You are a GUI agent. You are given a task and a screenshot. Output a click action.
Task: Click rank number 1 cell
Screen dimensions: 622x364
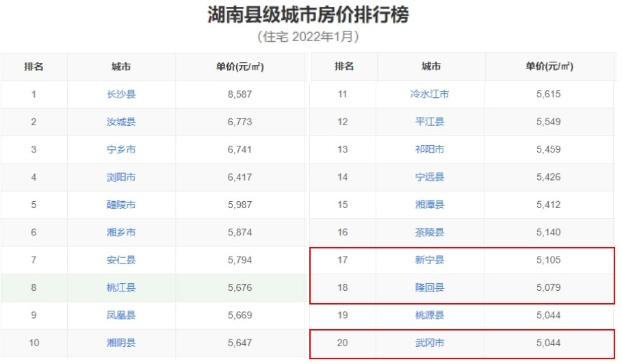34,94
